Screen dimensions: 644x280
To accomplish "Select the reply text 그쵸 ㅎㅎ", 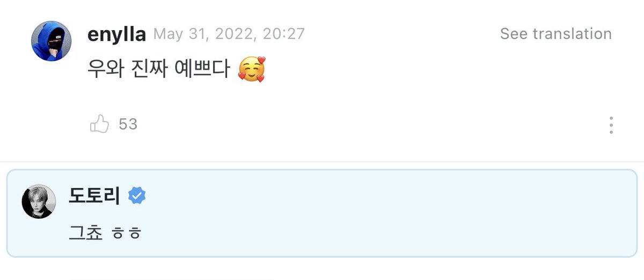I will 105,233.
